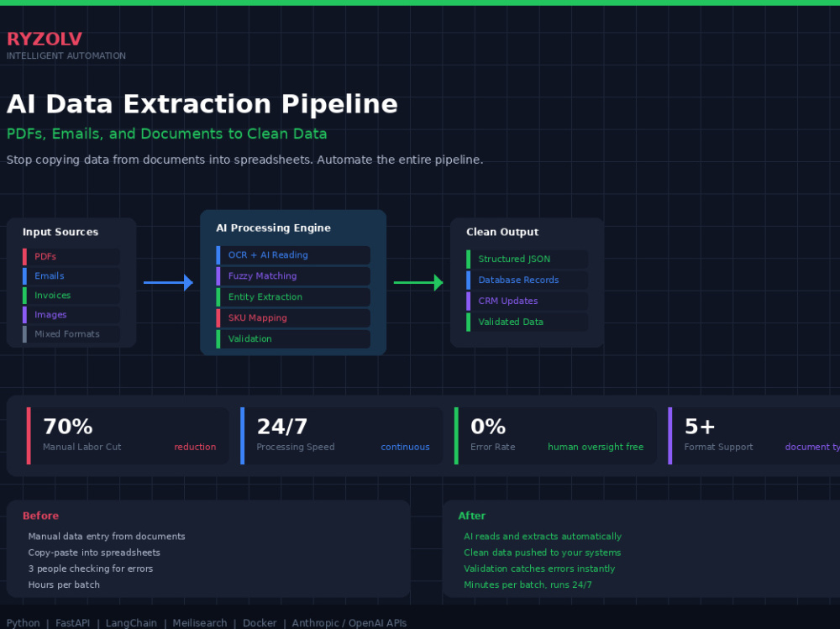This screenshot has width=840, height=629.
Task: Click the green After heading
Action: pos(472,516)
